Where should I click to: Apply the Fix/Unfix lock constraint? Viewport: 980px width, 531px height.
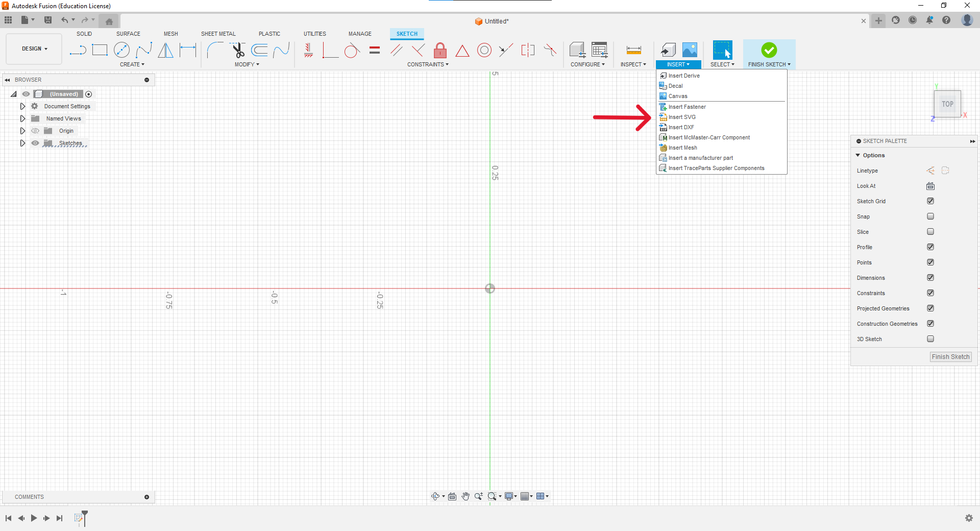(x=440, y=50)
